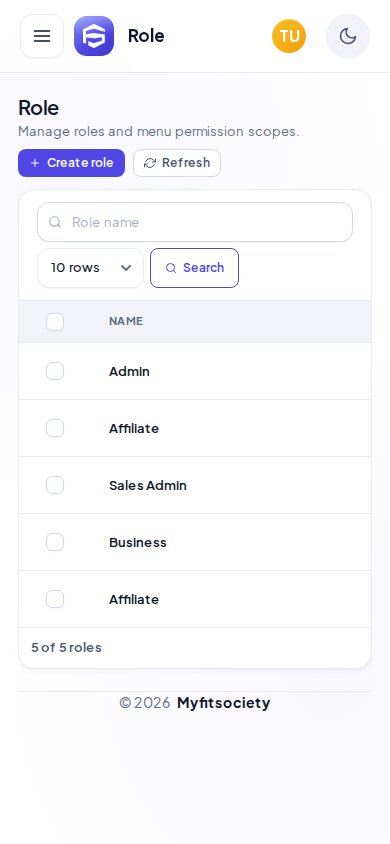Click the Myfitsociety footer link
390x844 pixels.
tap(224, 703)
